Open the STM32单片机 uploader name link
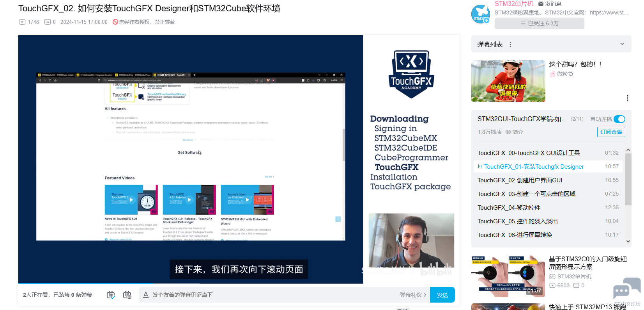 (x=514, y=4)
